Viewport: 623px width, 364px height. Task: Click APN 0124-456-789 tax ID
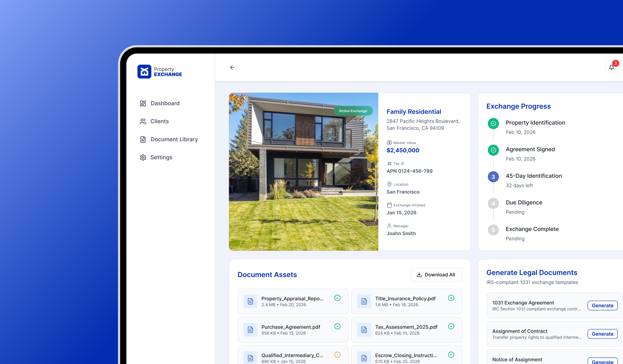[409, 171]
